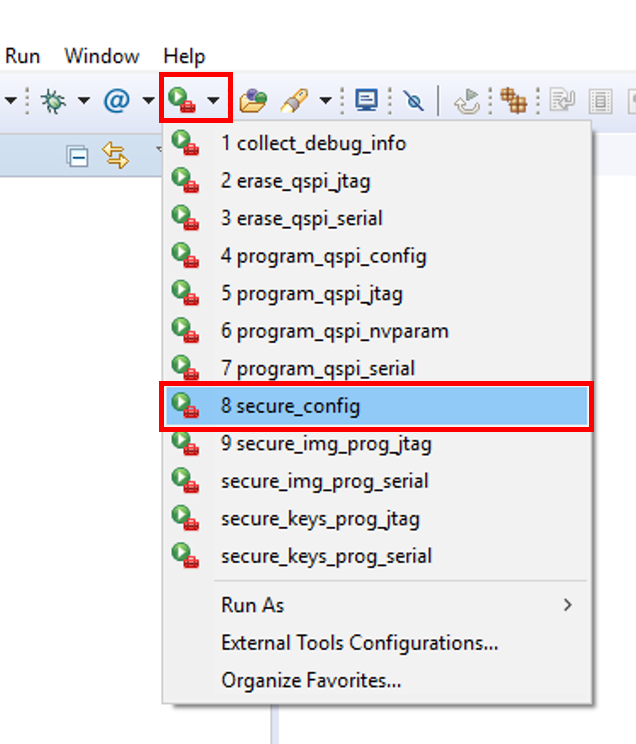The width and height of the screenshot is (636, 744).
Task: Click the Debug bug icon
Action: coord(53,101)
